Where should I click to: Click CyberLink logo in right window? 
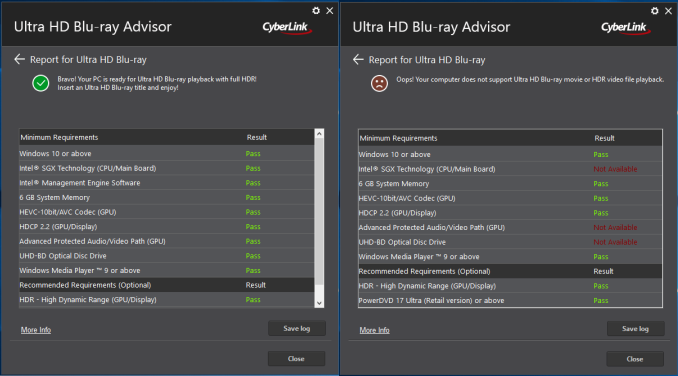625,28
